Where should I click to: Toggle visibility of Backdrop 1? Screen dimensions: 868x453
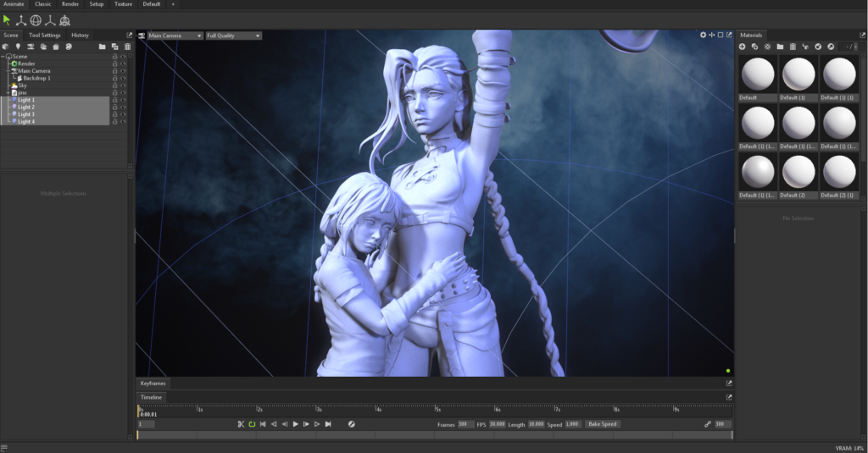point(123,79)
